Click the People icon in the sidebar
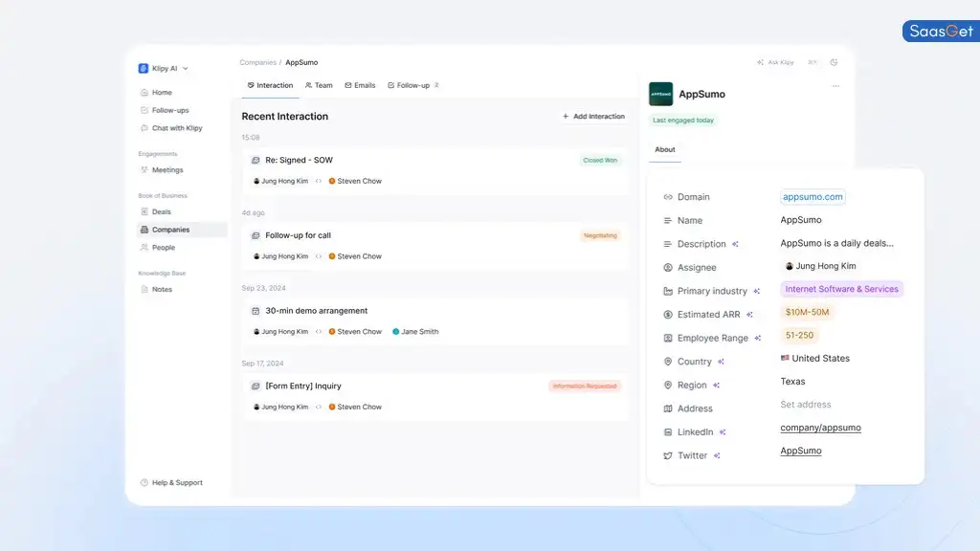The height and width of the screenshot is (551, 980). pos(145,248)
